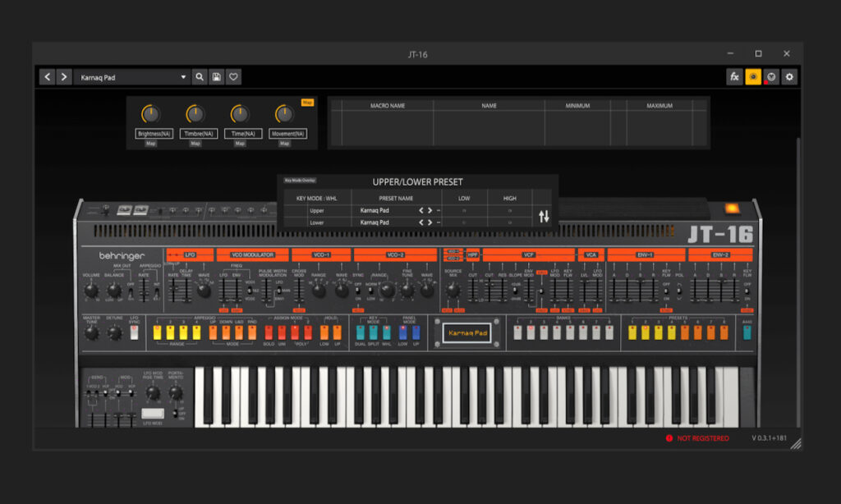841x504 pixels.
Task: Click the minus icon in Lower row
Action: (x=439, y=222)
